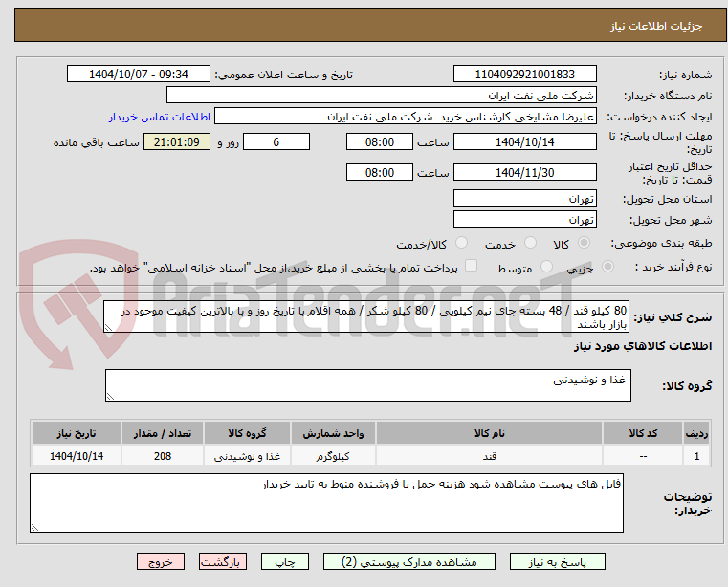The image size is (728, 587).
Task: Click the resize handle of توضیحات خریدار box
Action: point(34,527)
